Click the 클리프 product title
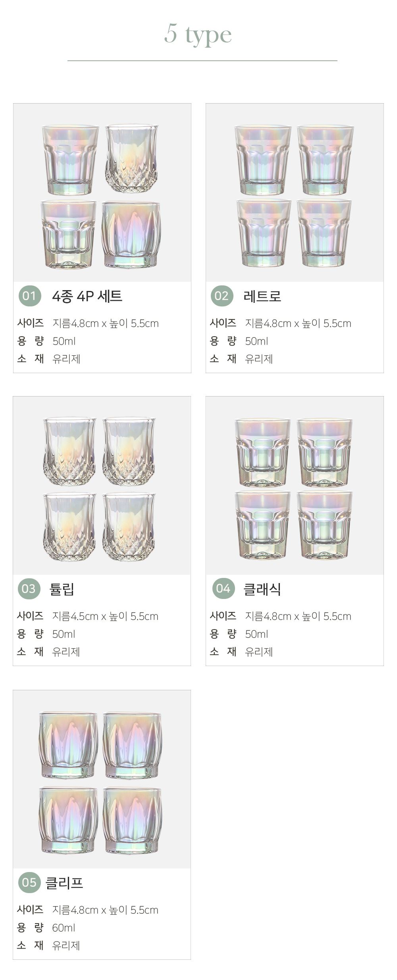 64,883
